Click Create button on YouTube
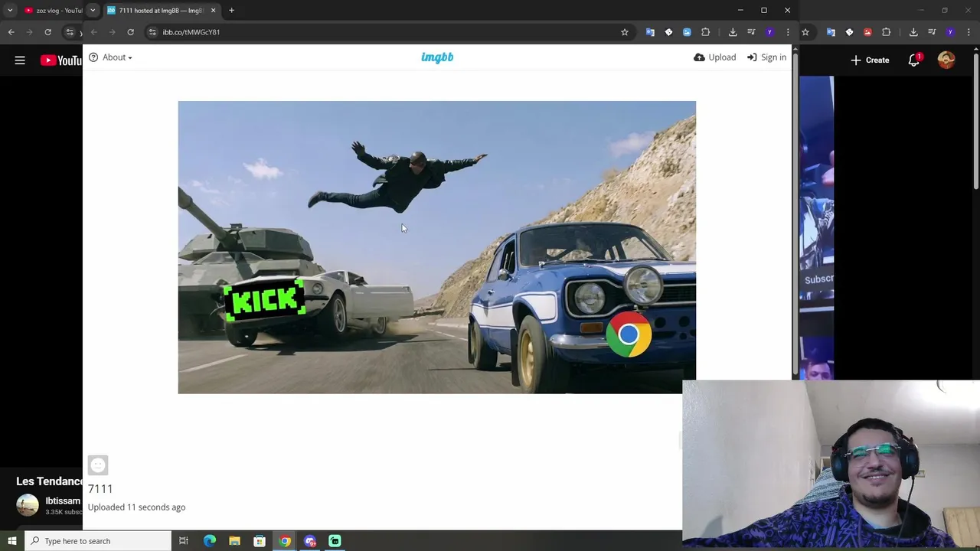 tap(870, 60)
